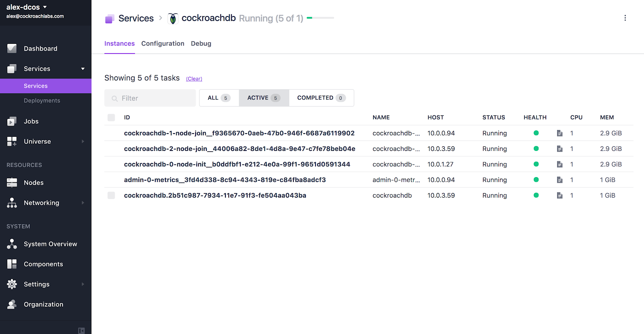Click the (Clear) filter link
Screen dimensions: 644x334
[194, 79]
